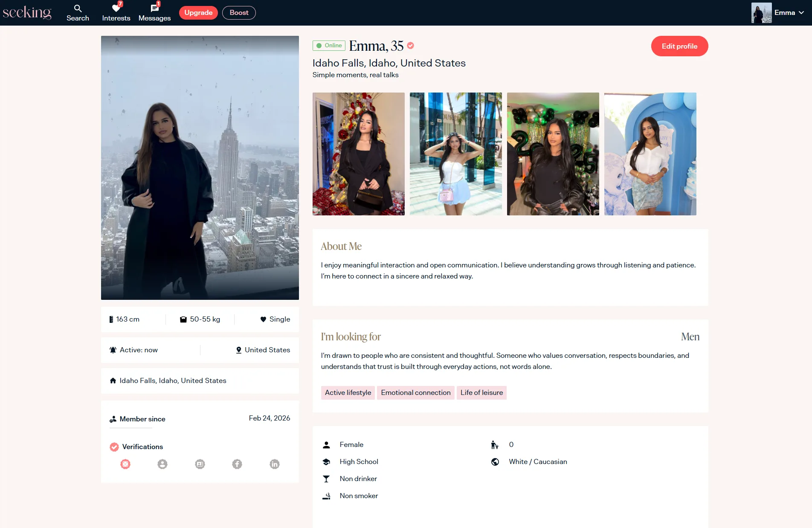Screen dimensions: 812x528
Task: Click the Edit profile button
Action: [679, 46]
